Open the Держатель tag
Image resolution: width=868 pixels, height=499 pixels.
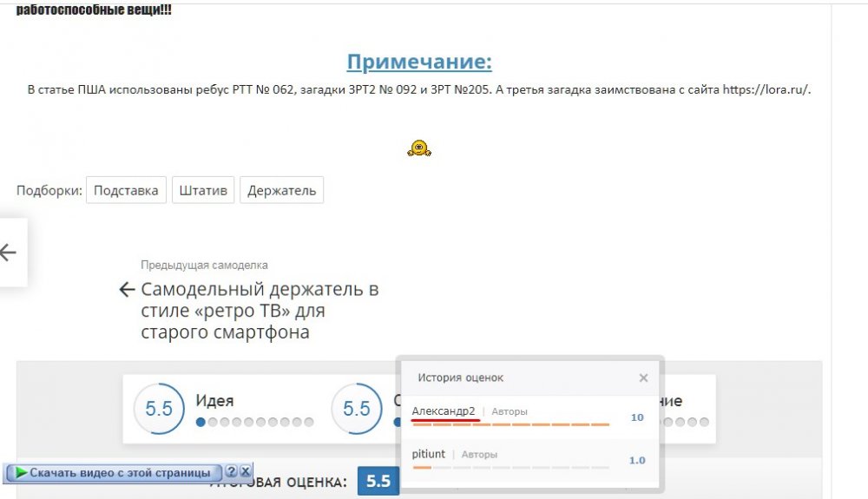[281, 191]
